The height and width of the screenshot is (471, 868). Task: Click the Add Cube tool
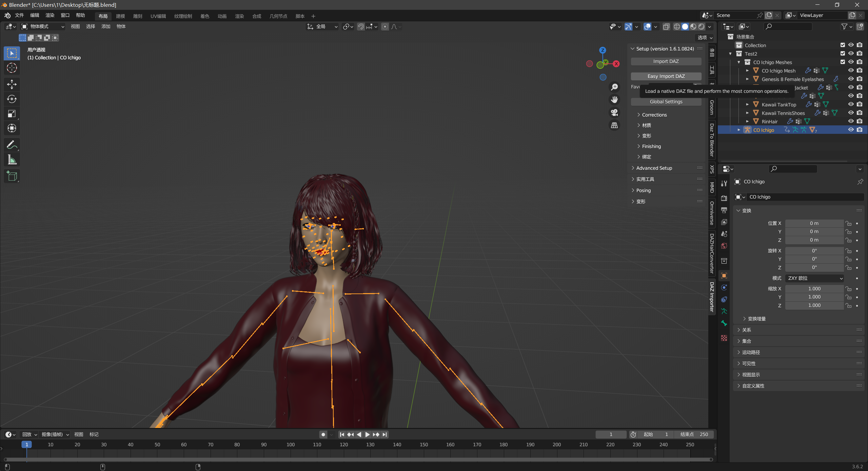coord(12,176)
